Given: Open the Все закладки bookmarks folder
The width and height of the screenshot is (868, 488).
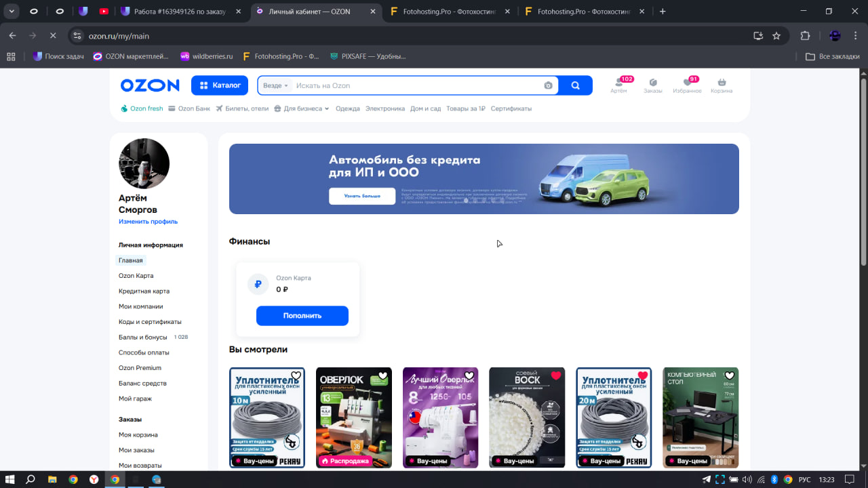Looking at the screenshot, I should [832, 56].
